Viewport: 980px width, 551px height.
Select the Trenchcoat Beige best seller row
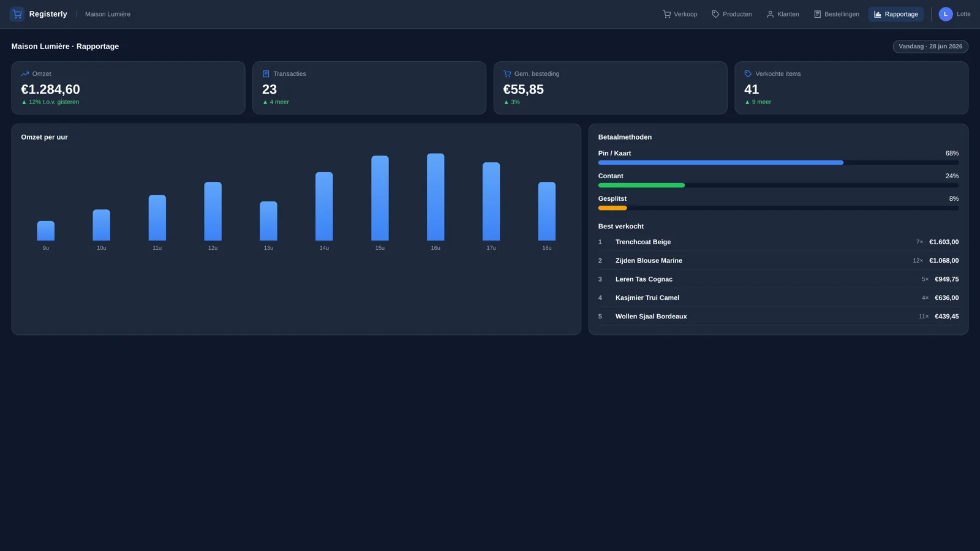pos(778,242)
